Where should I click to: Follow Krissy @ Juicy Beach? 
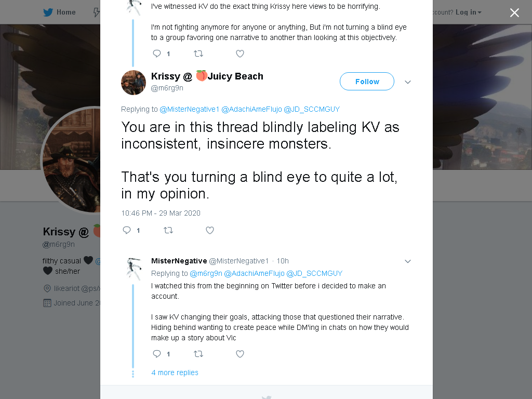[x=367, y=82]
